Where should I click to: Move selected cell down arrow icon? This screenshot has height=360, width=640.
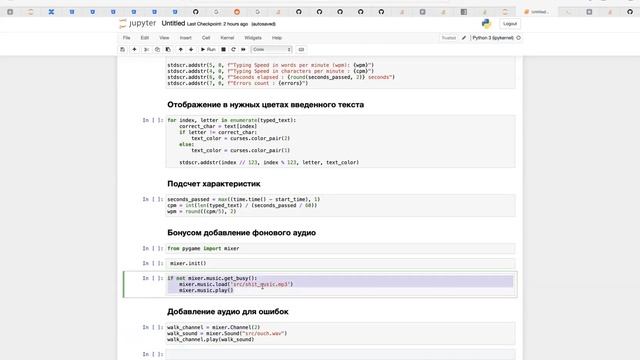click(x=191, y=49)
